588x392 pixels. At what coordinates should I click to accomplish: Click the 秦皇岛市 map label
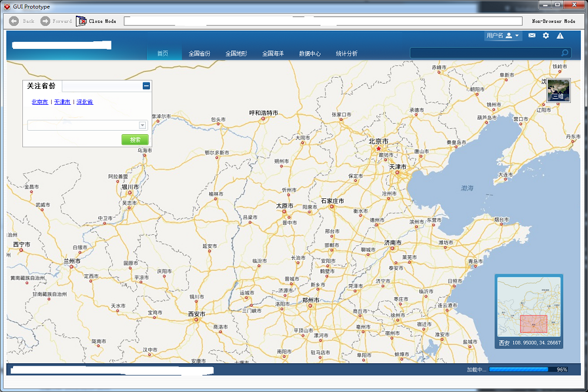456,142
